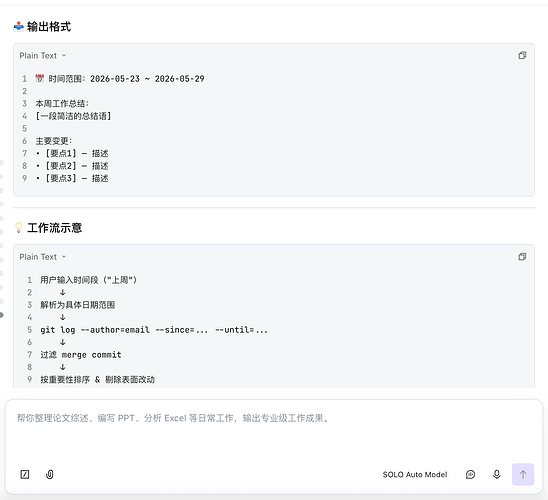The width and height of the screenshot is (548, 500).
Task: Click the 时间范围: 2026-05-23 ~ 2026-05-29 line
Action: click(x=120, y=79)
